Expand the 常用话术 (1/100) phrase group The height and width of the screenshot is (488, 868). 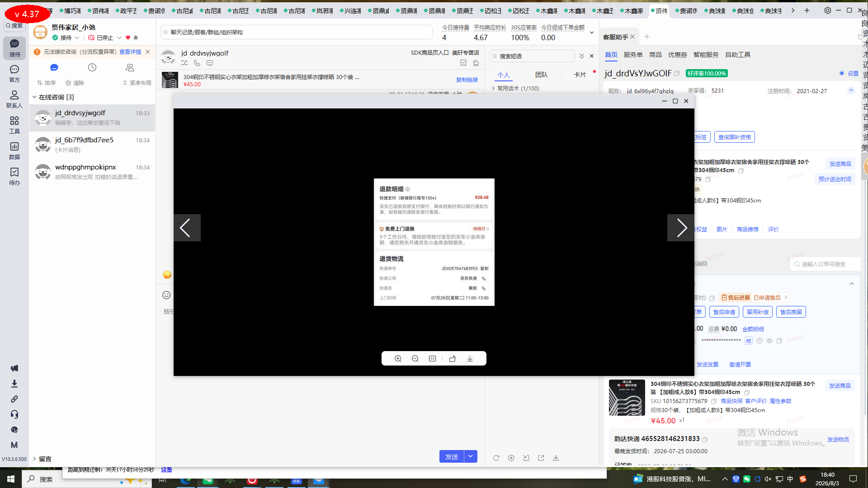pyautogui.click(x=493, y=88)
